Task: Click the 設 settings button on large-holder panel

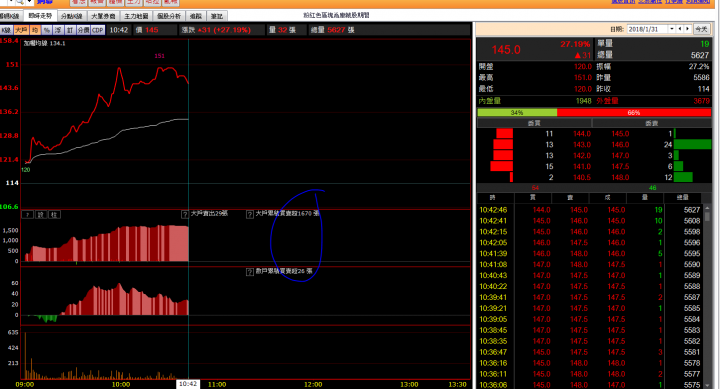Action: pyautogui.click(x=41, y=214)
